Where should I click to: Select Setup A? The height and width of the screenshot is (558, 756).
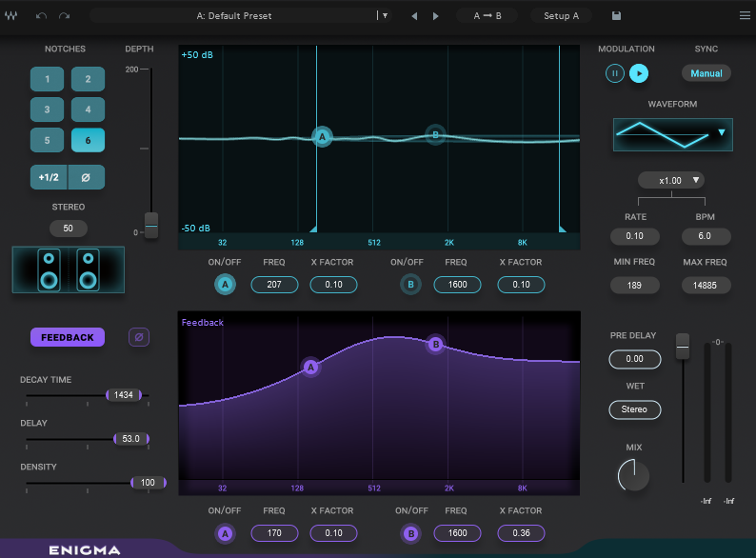tap(561, 16)
